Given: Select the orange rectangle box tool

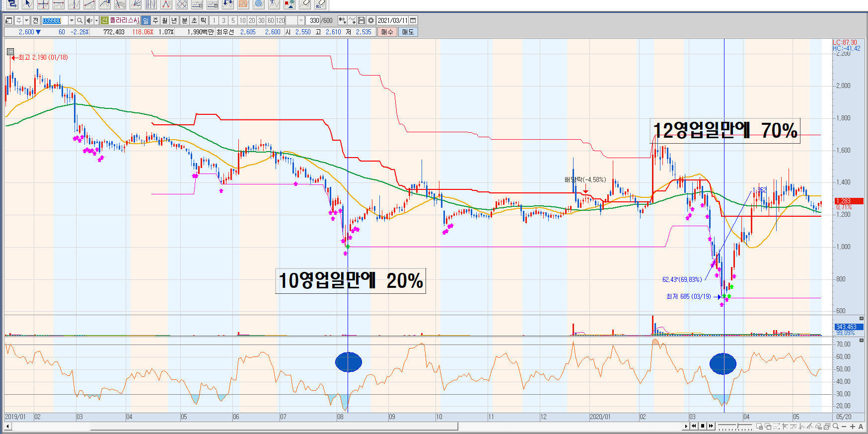Looking at the screenshot, I should pos(243,4).
